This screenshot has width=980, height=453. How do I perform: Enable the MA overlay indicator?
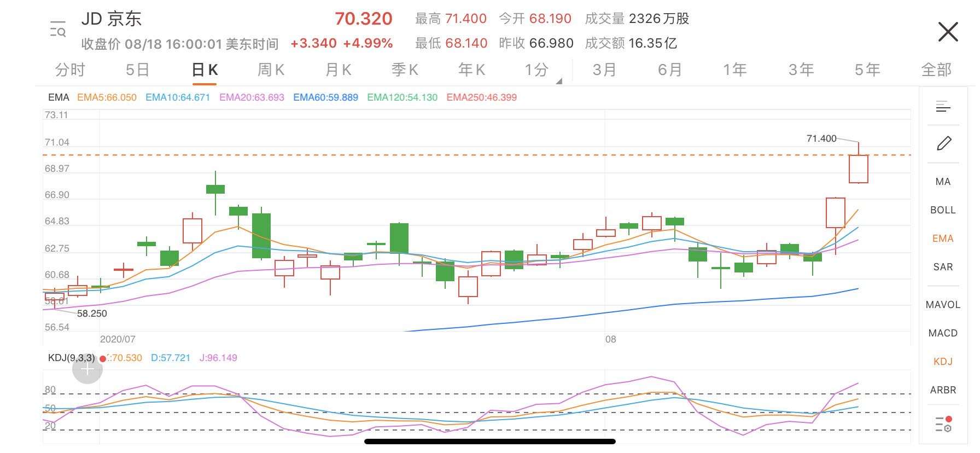pos(943,182)
